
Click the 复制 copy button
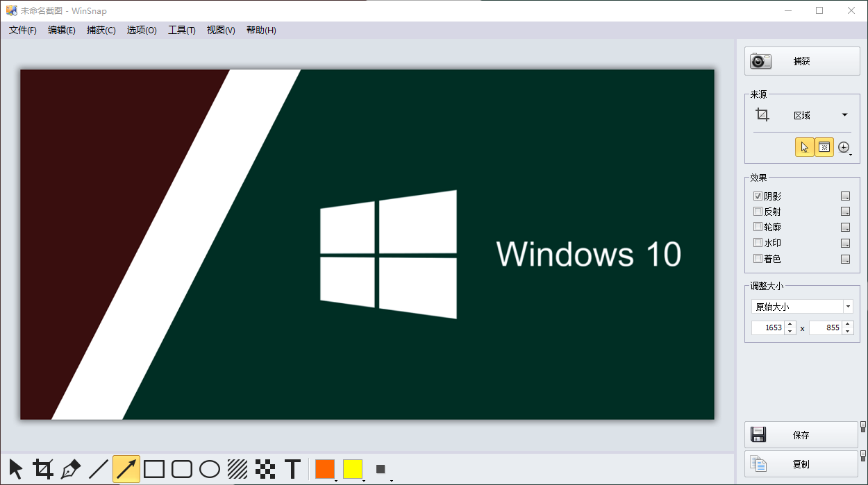[x=801, y=464]
